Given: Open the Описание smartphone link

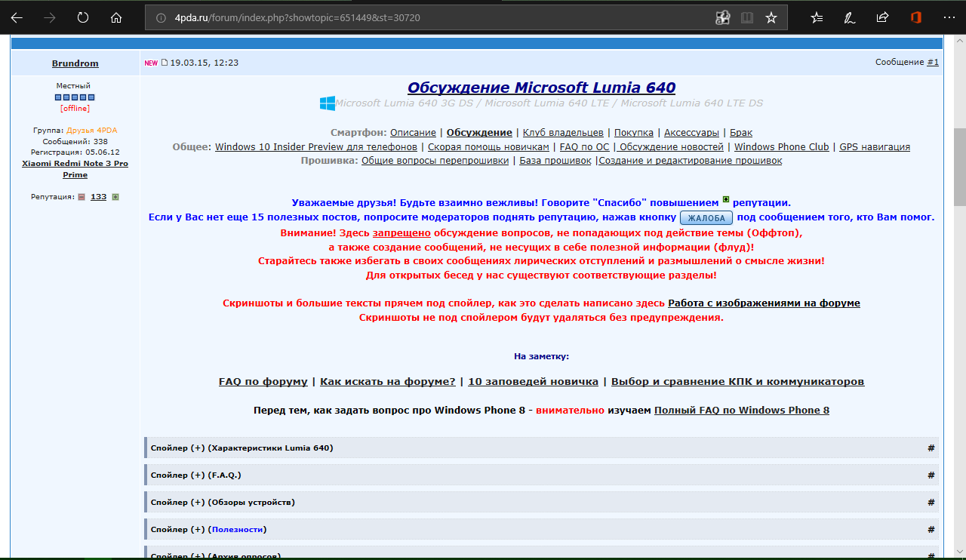Looking at the screenshot, I should [413, 132].
